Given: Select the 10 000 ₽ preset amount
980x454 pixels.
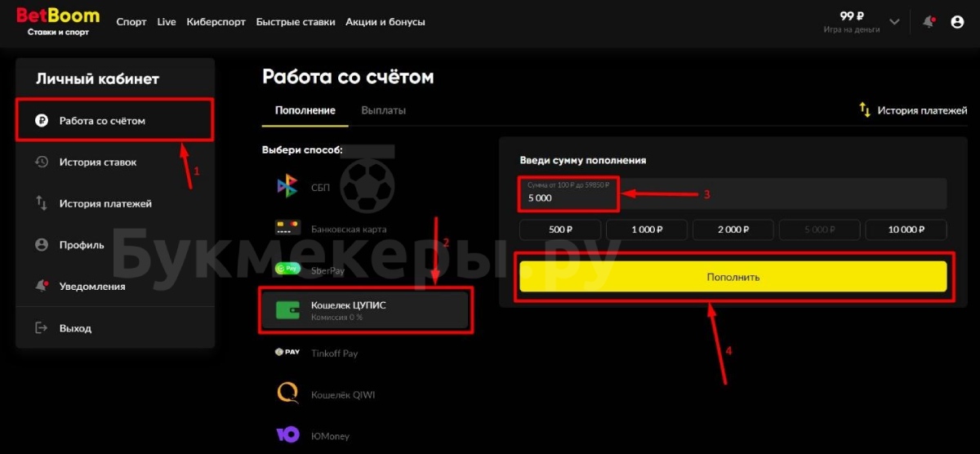Looking at the screenshot, I should click(x=906, y=229).
